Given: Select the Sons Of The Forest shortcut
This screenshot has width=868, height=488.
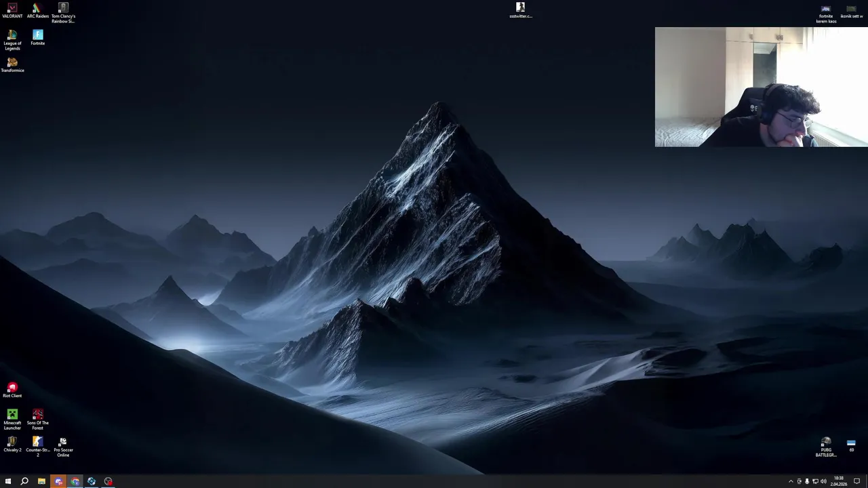Looking at the screenshot, I should (x=37, y=420).
